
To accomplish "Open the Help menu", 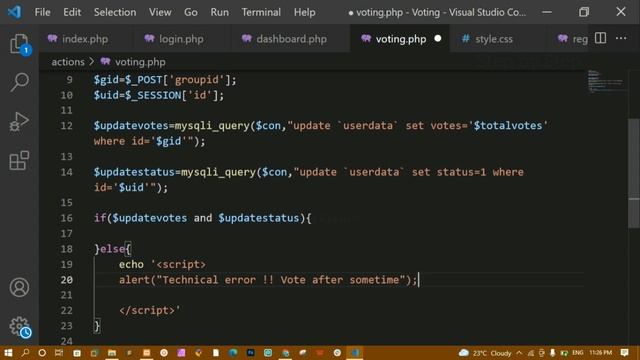I will [x=304, y=12].
